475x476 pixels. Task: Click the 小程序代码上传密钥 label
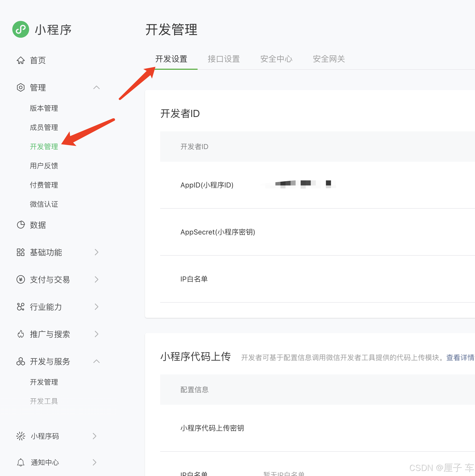[x=212, y=428]
